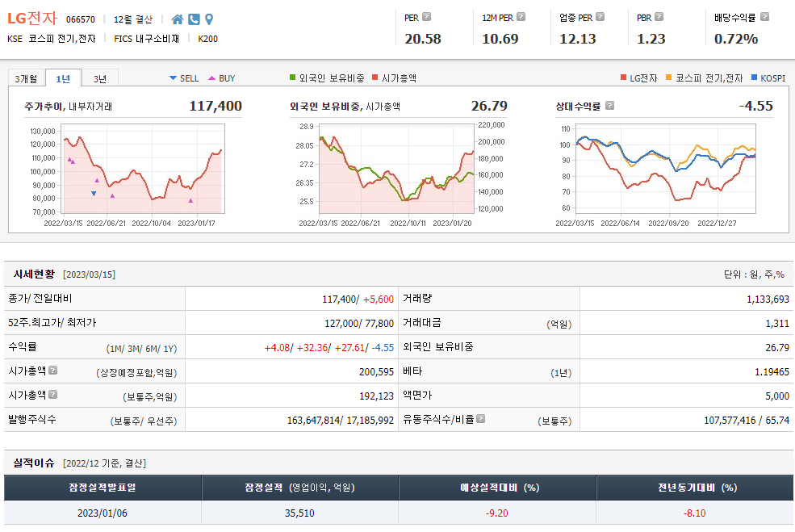
Task: Click blue KOSPI legend swatch
Action: 754,77
